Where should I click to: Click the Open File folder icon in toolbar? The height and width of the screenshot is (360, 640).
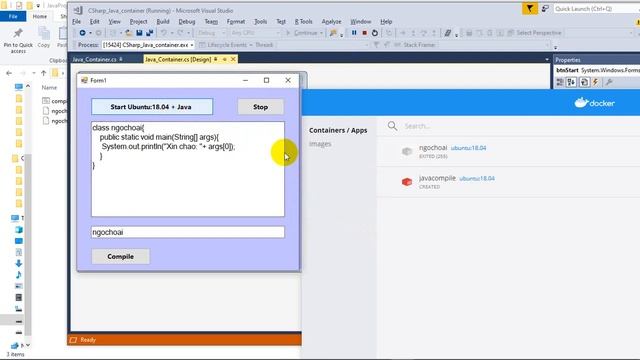click(129, 33)
